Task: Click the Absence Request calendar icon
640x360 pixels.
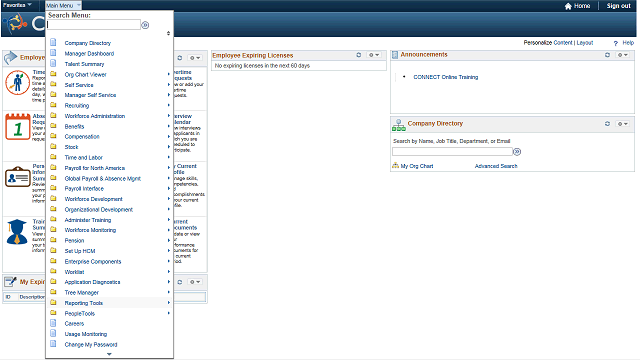Action: (18, 127)
